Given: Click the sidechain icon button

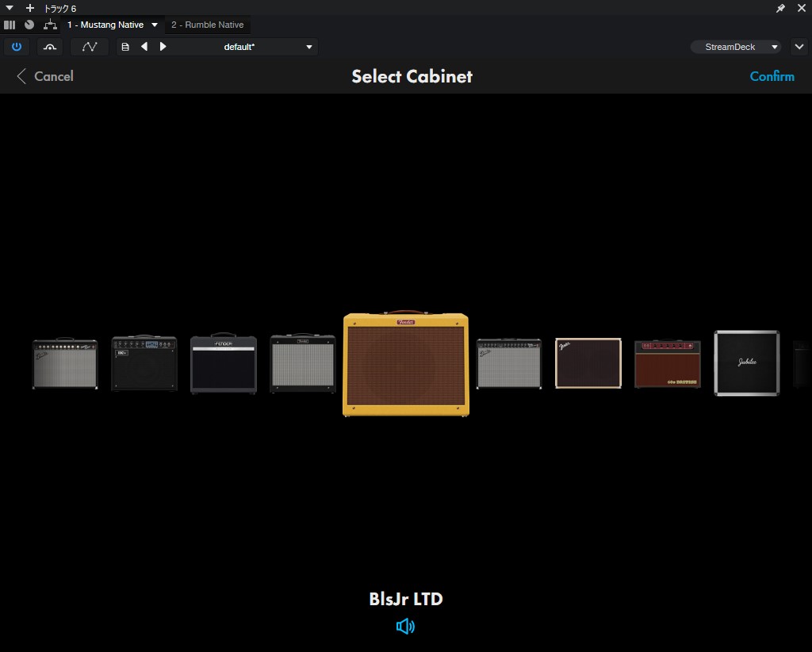Looking at the screenshot, I should click(x=50, y=47).
